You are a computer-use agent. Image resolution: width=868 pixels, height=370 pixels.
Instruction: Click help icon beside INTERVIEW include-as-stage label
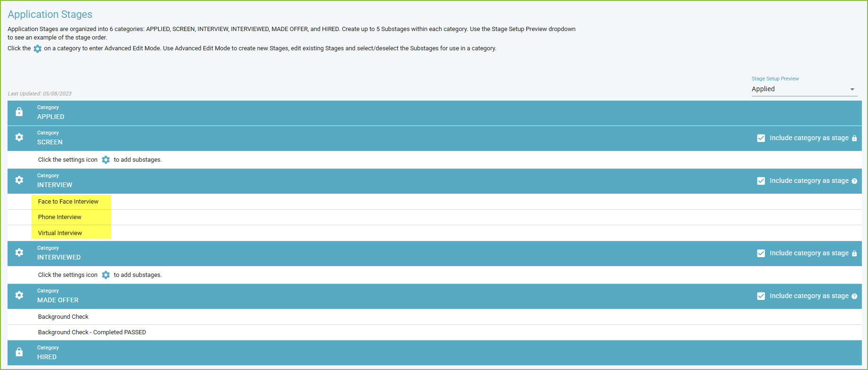click(x=854, y=181)
